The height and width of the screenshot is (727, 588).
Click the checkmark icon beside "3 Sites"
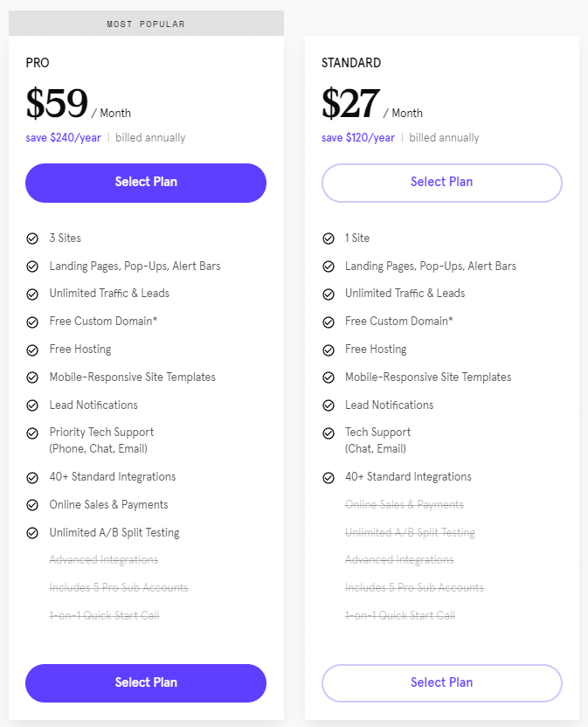coord(32,238)
